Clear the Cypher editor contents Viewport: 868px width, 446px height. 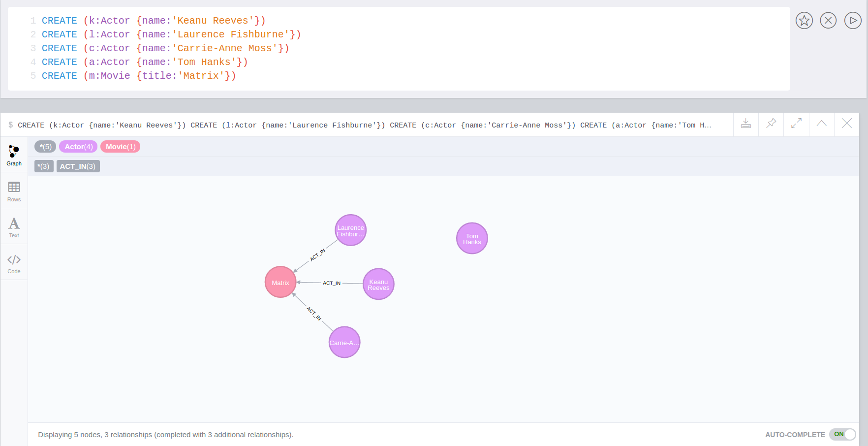(828, 20)
